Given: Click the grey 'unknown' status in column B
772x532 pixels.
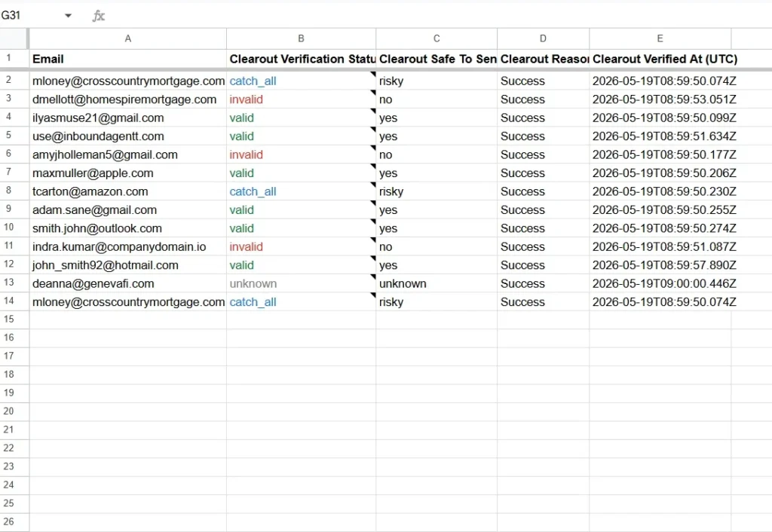Looking at the screenshot, I should pos(253,283).
